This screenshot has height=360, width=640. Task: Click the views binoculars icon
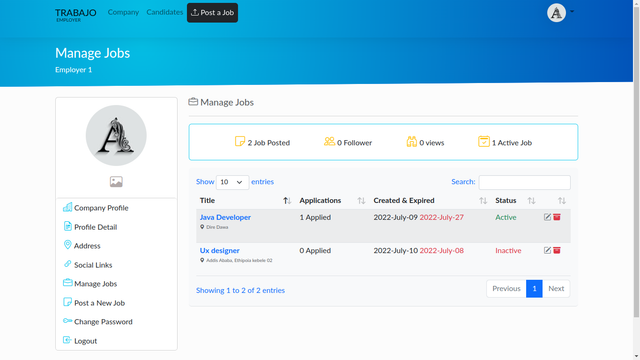click(x=412, y=142)
